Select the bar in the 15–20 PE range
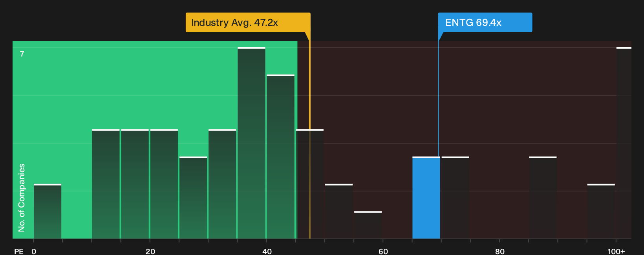644x255 pixels. [135, 184]
